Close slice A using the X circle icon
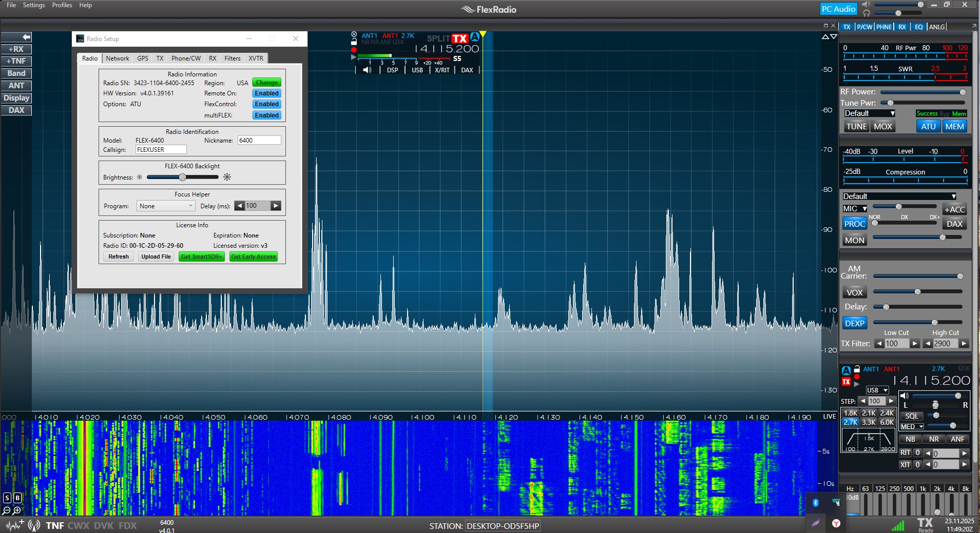Screen dimensions: 980x533 [354, 35]
